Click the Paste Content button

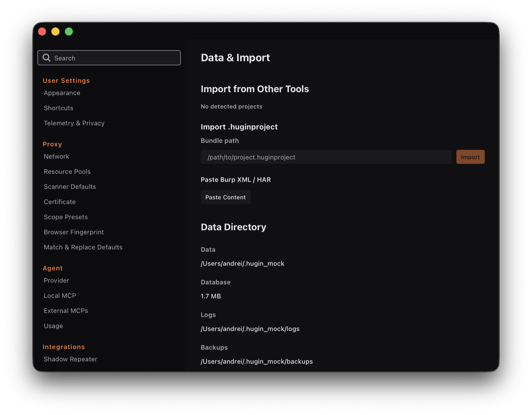tap(225, 197)
